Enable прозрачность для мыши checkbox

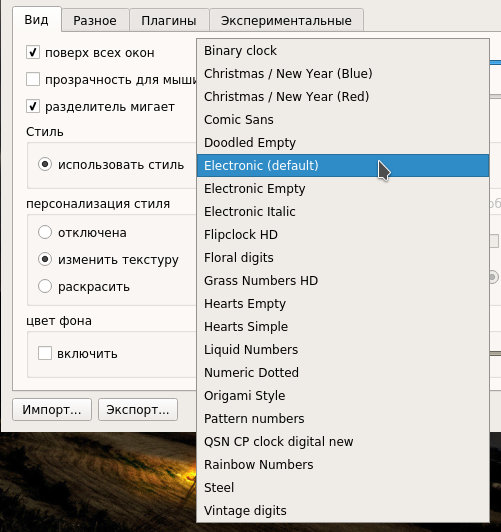click(x=33, y=79)
